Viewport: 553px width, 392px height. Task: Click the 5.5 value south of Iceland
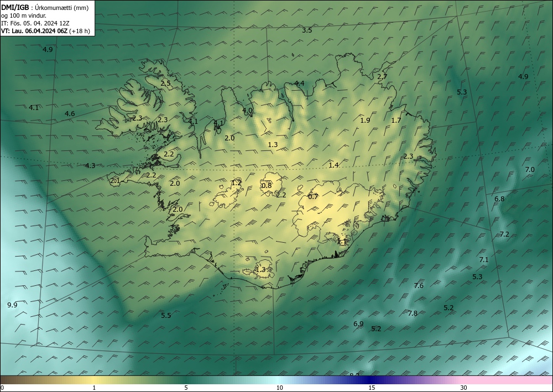[166, 316]
